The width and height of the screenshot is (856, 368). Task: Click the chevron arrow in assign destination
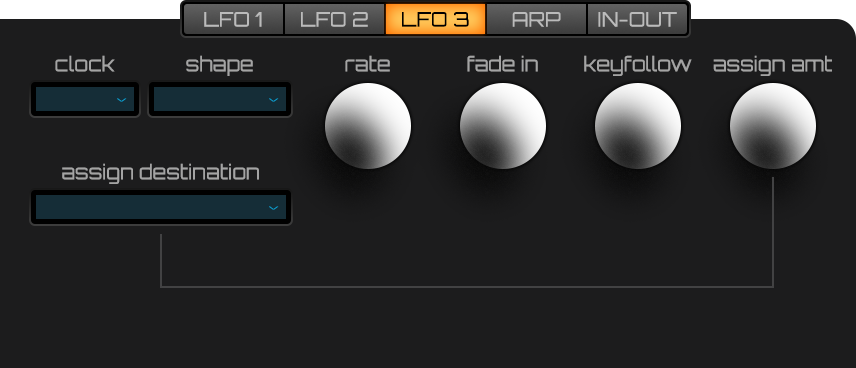pos(274,208)
